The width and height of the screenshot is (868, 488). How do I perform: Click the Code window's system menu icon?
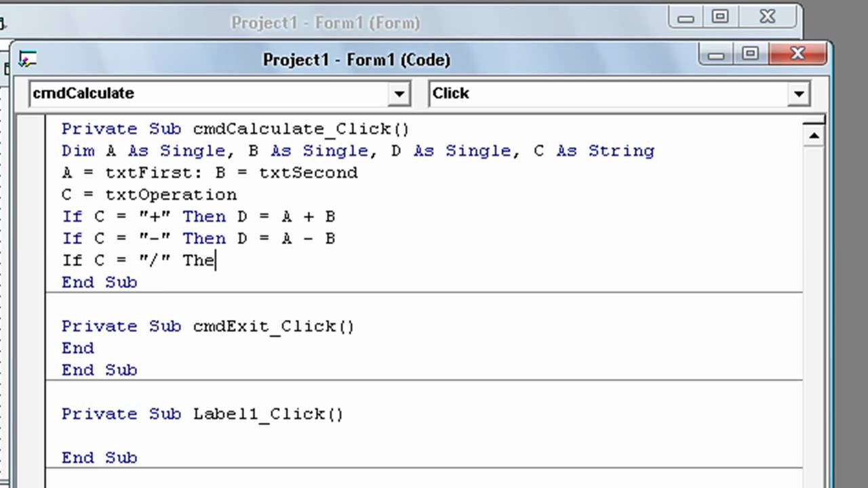click(28, 60)
